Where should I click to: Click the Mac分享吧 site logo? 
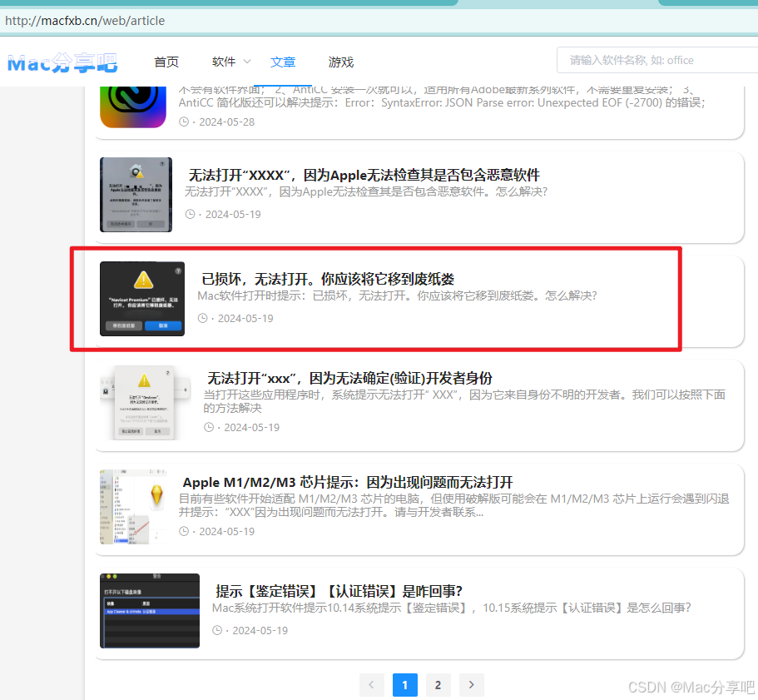(62, 62)
